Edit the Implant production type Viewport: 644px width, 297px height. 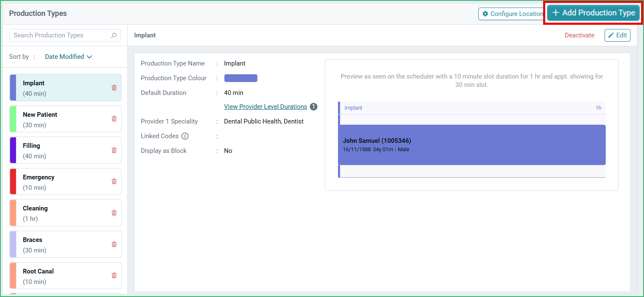(x=618, y=35)
